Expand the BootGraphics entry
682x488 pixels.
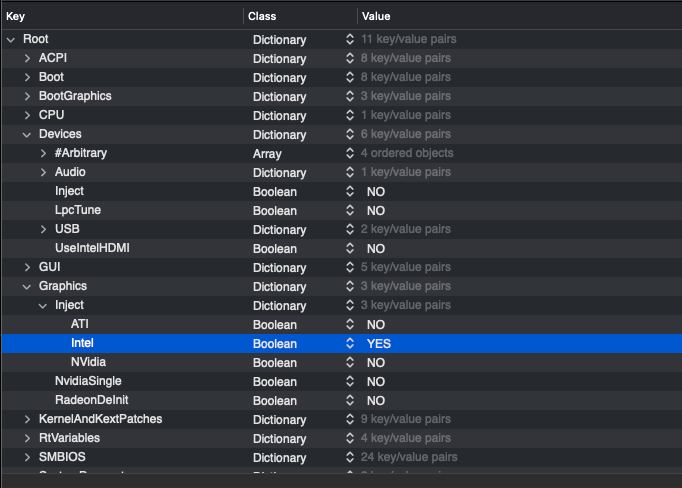click(27, 96)
